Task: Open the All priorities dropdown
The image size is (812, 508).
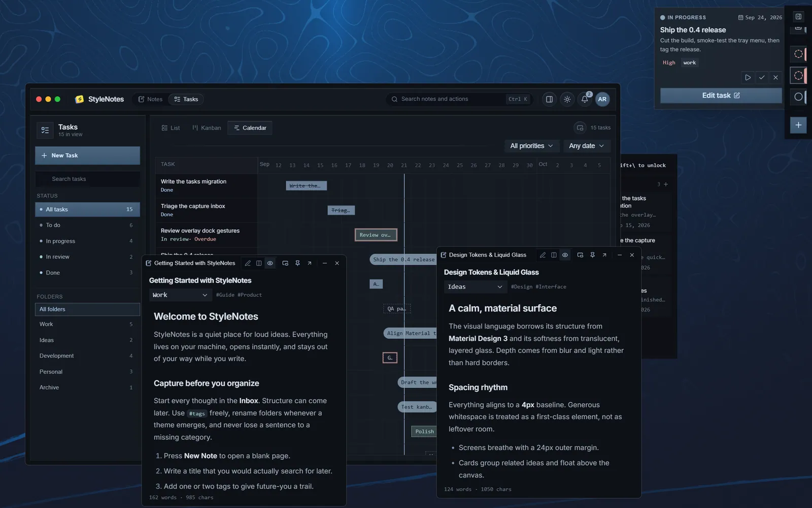Action: (531, 146)
